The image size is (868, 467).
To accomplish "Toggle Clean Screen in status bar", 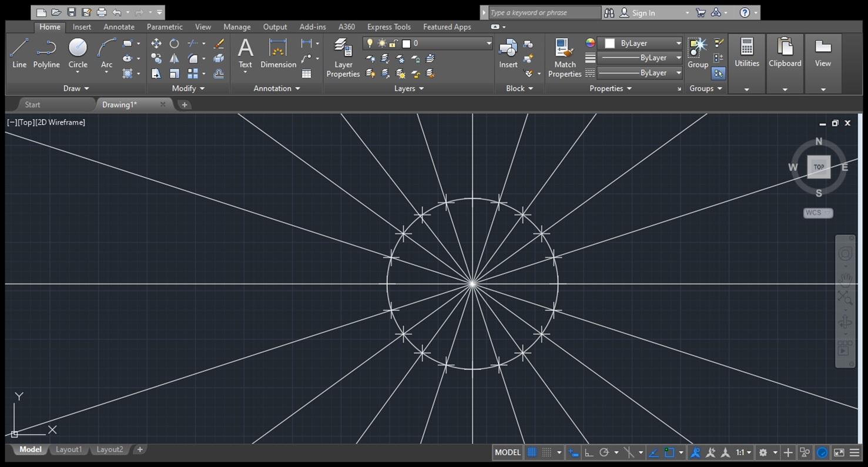I will coord(839,452).
